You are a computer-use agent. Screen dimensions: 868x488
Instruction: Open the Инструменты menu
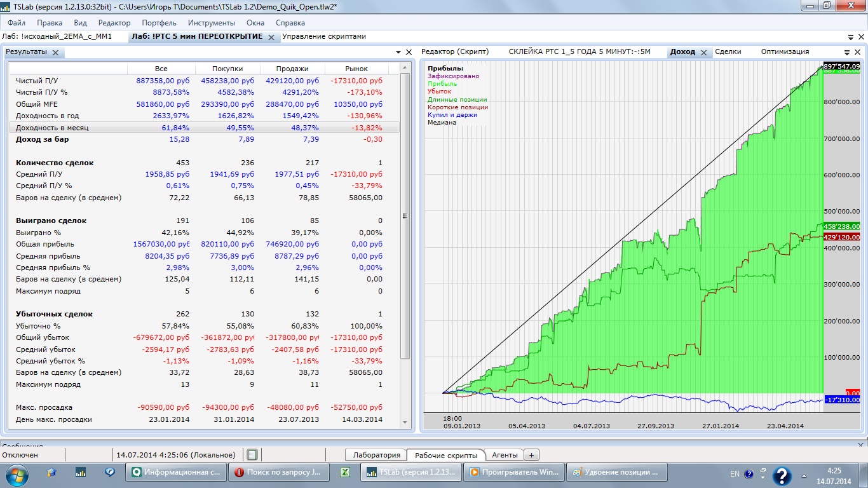click(211, 22)
